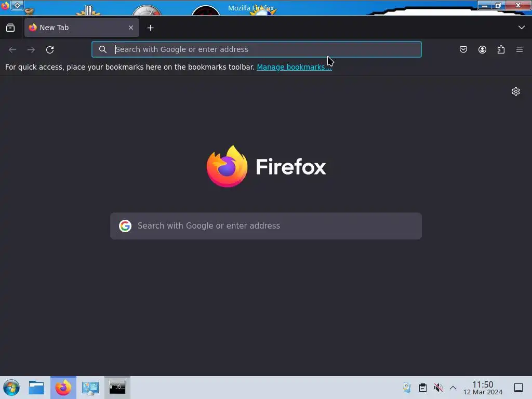Close the New Tab tab

click(130, 28)
